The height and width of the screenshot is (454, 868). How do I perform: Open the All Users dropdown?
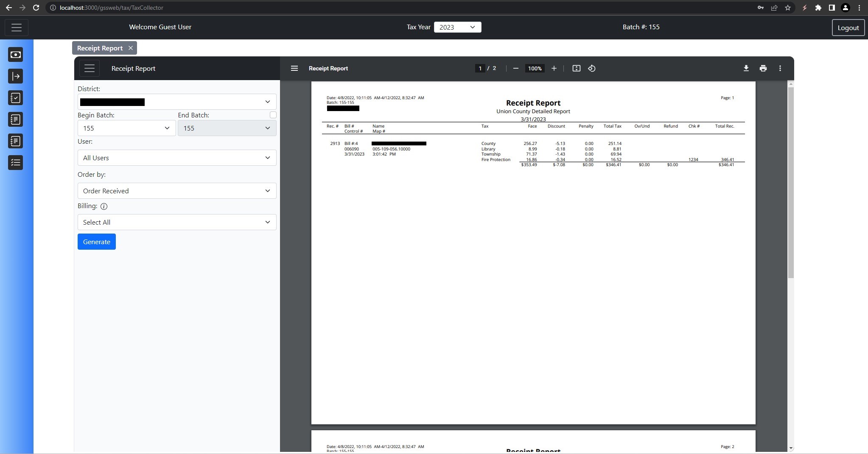click(x=177, y=158)
